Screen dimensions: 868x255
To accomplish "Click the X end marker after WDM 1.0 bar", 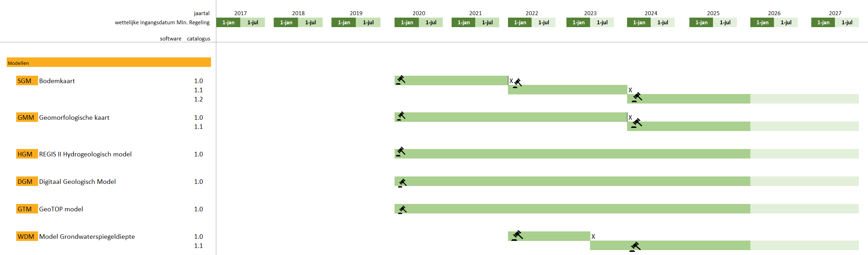I will [593, 237].
